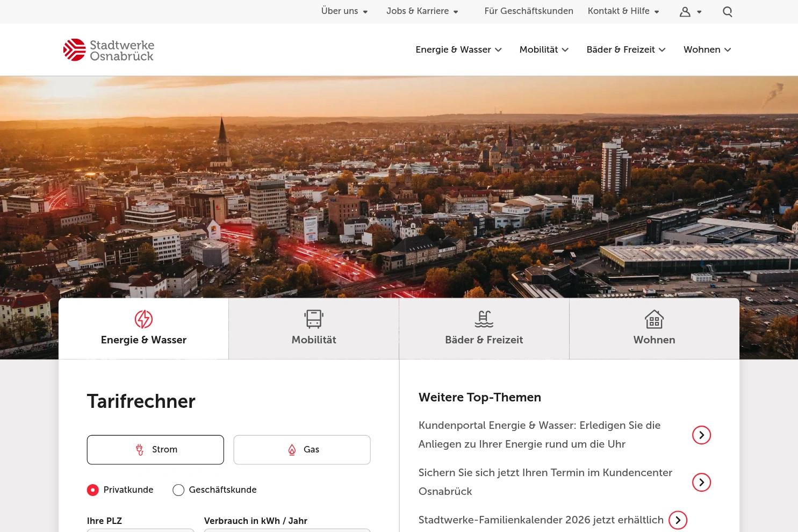Select the lightning icon on Energie & Wasser tab
Screen dimensions: 798x532
coord(143,319)
